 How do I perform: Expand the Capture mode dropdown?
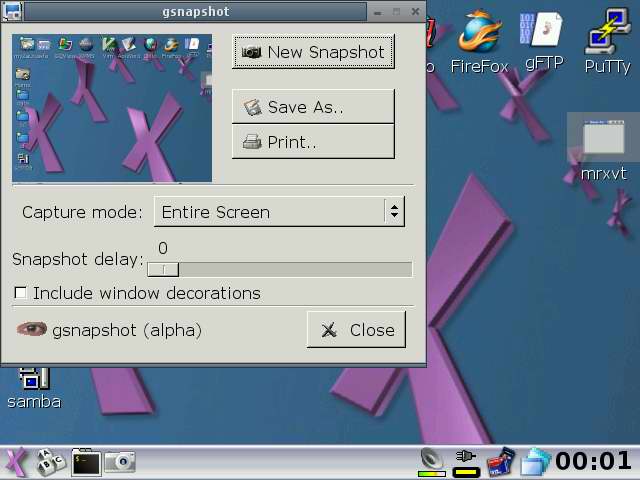[x=279, y=212]
